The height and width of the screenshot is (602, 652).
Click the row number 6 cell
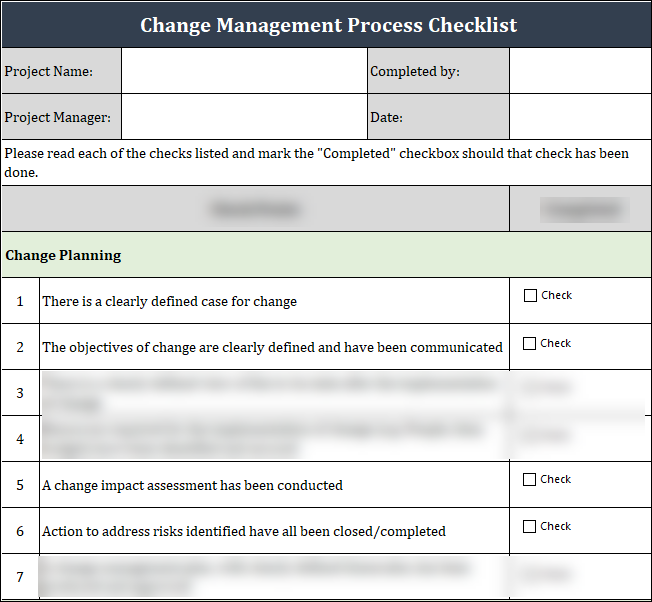pyautogui.click(x=20, y=531)
